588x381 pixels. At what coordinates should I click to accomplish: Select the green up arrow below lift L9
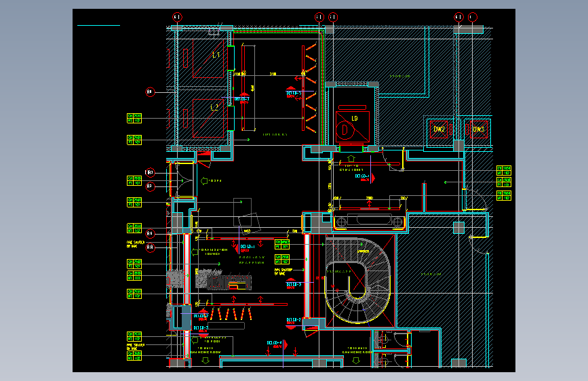pos(351,159)
